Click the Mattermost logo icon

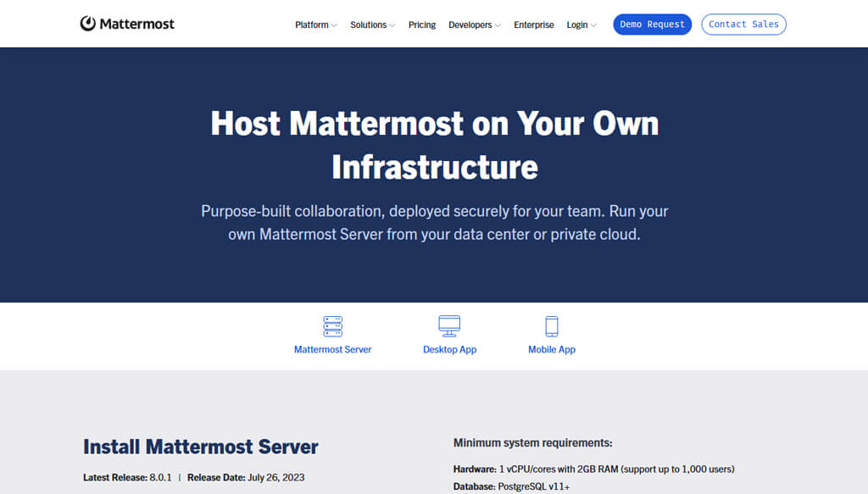[87, 23]
